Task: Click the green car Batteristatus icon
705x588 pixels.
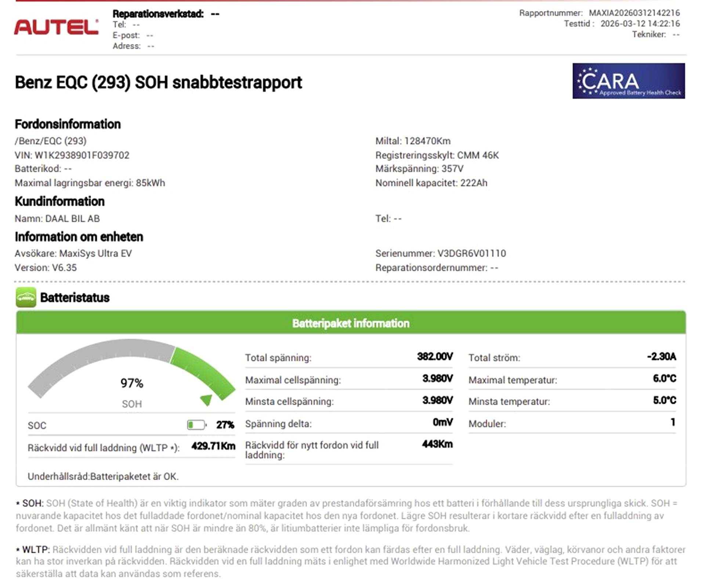Action: pos(26,297)
